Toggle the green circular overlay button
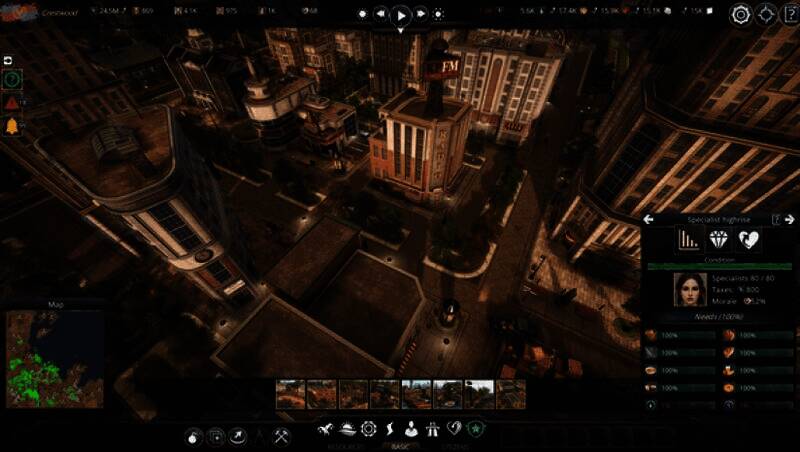The width and height of the screenshot is (800, 452). click(x=12, y=79)
